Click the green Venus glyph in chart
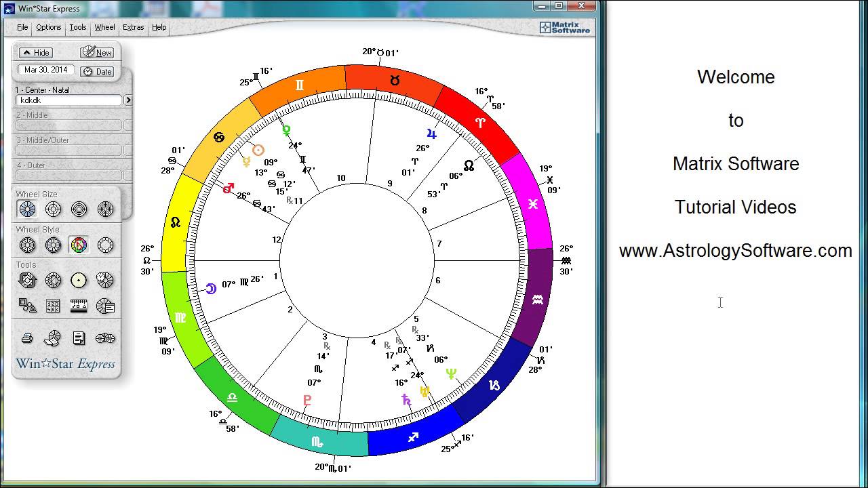 pos(286,129)
